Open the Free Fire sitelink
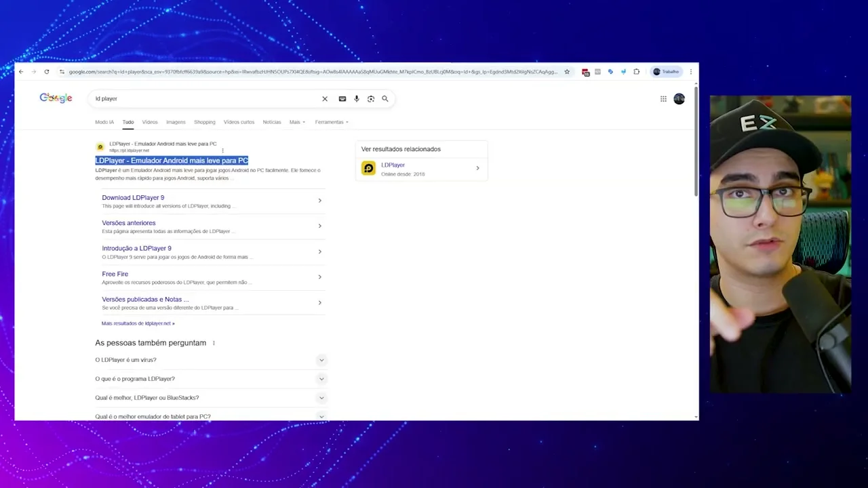The height and width of the screenshot is (488, 868). [115, 274]
